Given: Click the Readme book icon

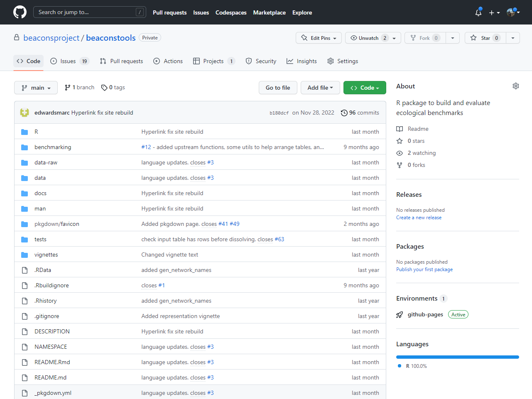Looking at the screenshot, I should pyautogui.click(x=400, y=129).
